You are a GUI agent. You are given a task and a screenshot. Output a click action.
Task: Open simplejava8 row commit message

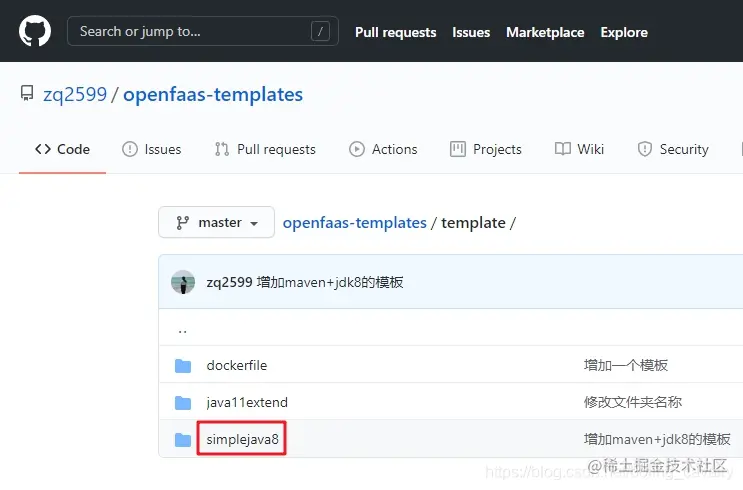657,439
